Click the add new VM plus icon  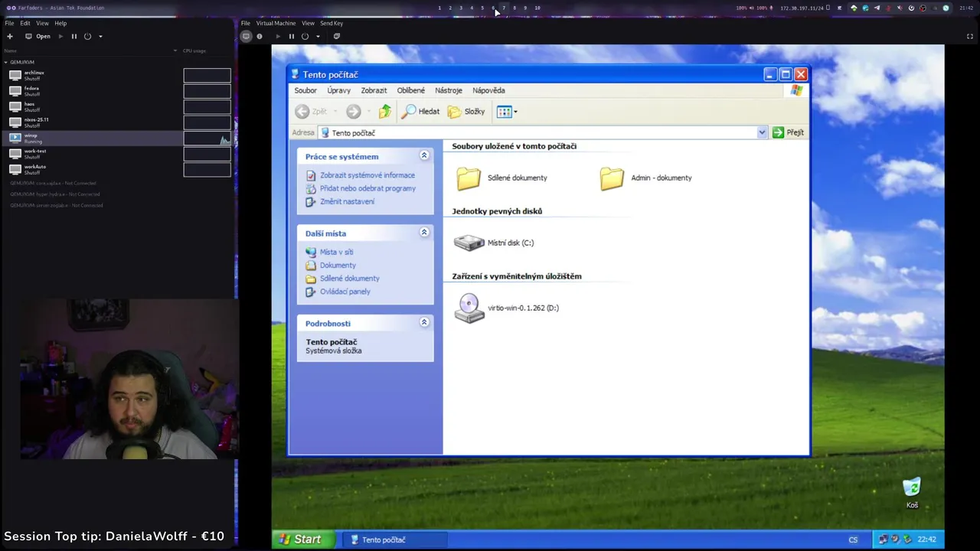(x=10, y=36)
